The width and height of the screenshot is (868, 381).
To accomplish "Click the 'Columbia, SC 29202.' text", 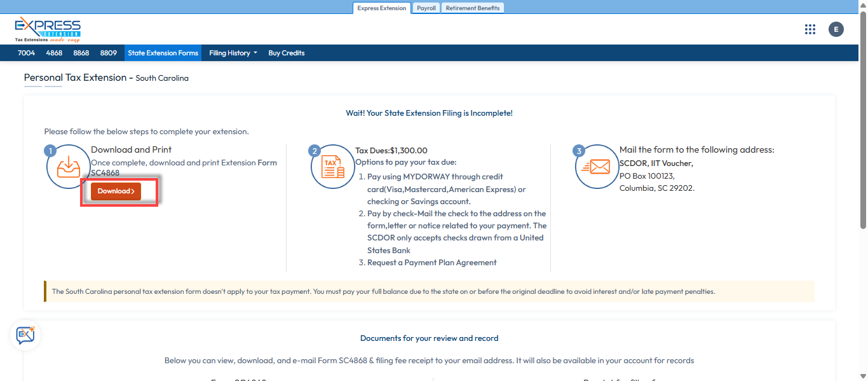I will (657, 188).
